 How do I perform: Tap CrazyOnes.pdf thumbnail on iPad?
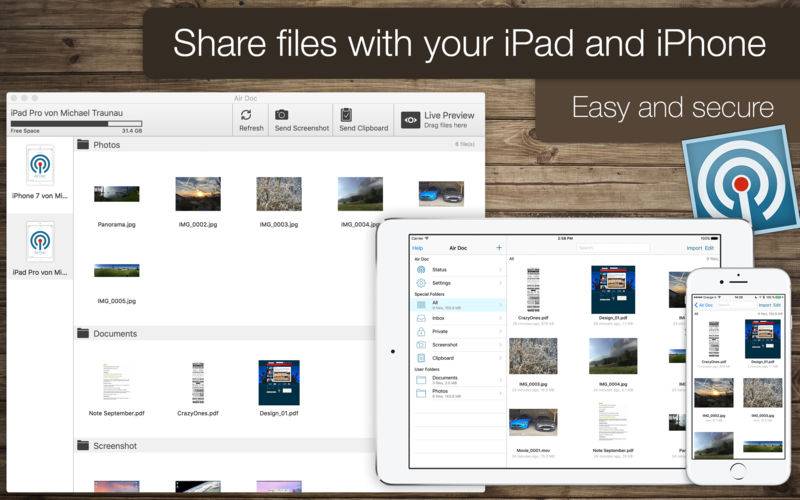533,289
